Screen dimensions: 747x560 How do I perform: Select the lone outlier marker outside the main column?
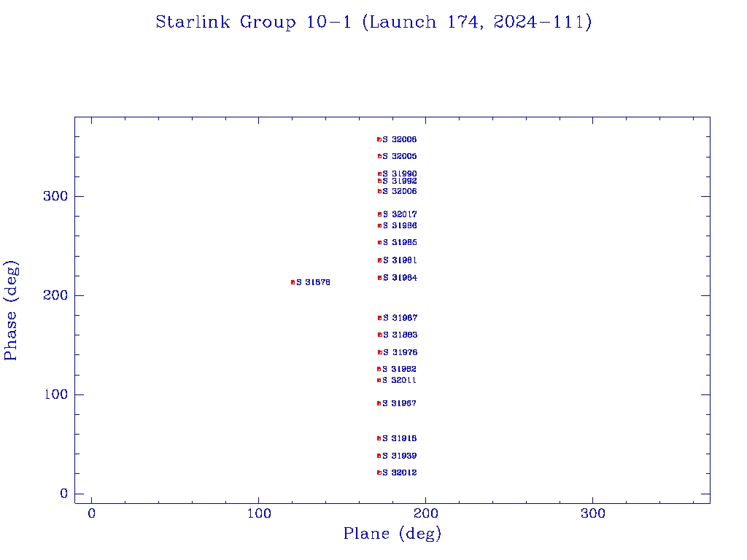[x=293, y=282]
